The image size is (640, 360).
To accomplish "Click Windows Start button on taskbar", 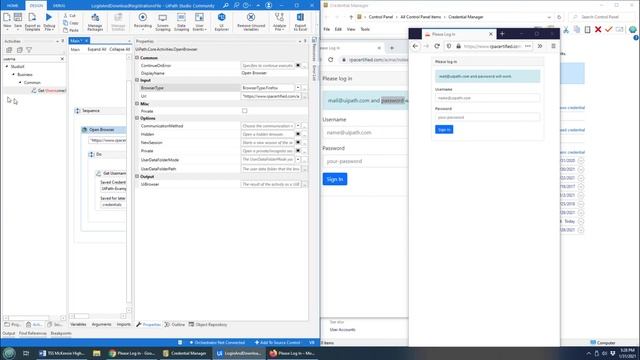I will 9,353.
